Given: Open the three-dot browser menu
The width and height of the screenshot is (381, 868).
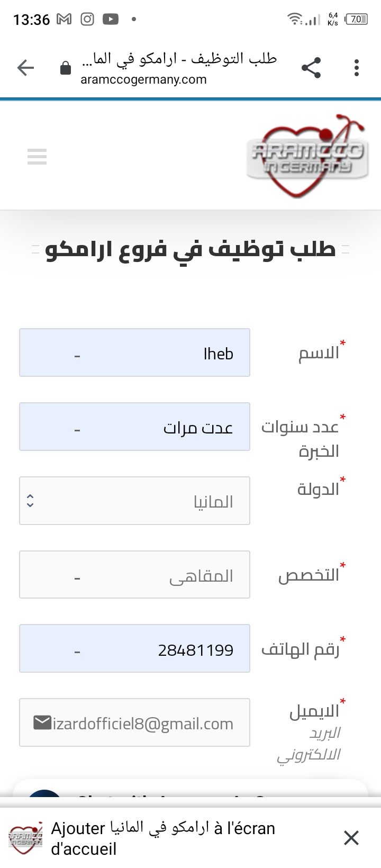Looking at the screenshot, I should 357,68.
